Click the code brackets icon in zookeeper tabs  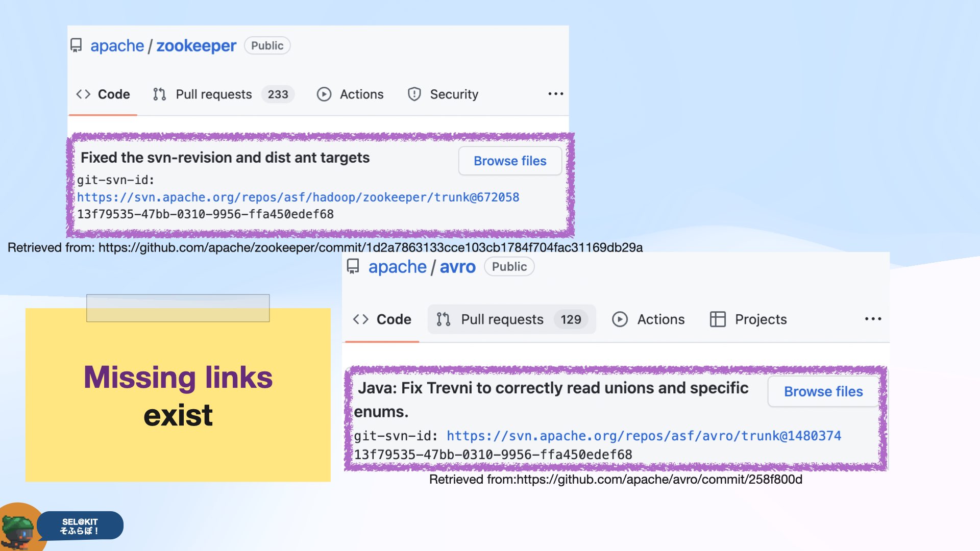(83, 94)
